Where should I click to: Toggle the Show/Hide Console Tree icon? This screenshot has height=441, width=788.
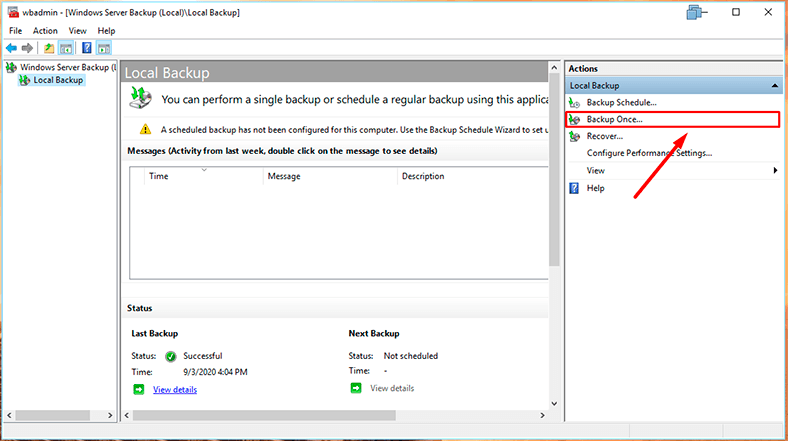[x=66, y=48]
